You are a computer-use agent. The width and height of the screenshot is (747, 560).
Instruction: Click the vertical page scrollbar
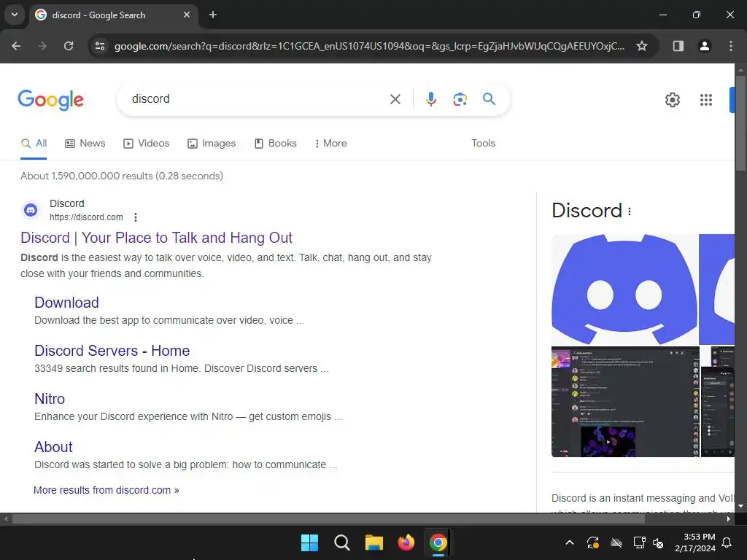click(x=740, y=122)
